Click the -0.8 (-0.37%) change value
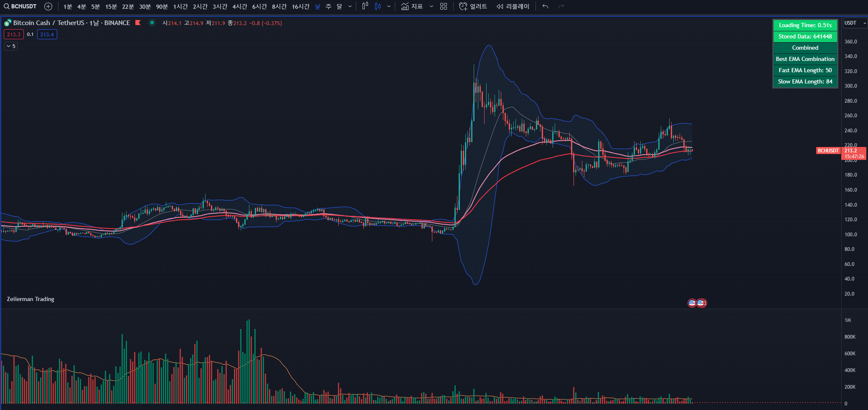 tap(266, 23)
